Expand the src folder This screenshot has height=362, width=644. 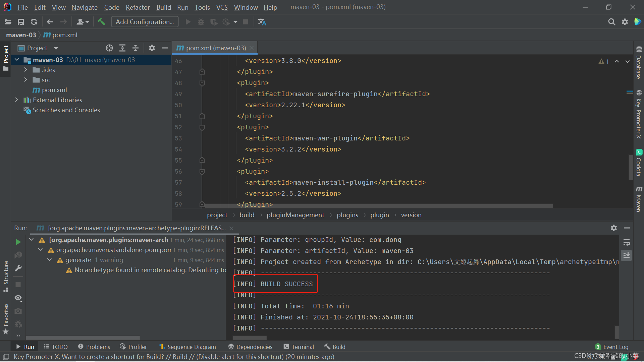[25, 80]
